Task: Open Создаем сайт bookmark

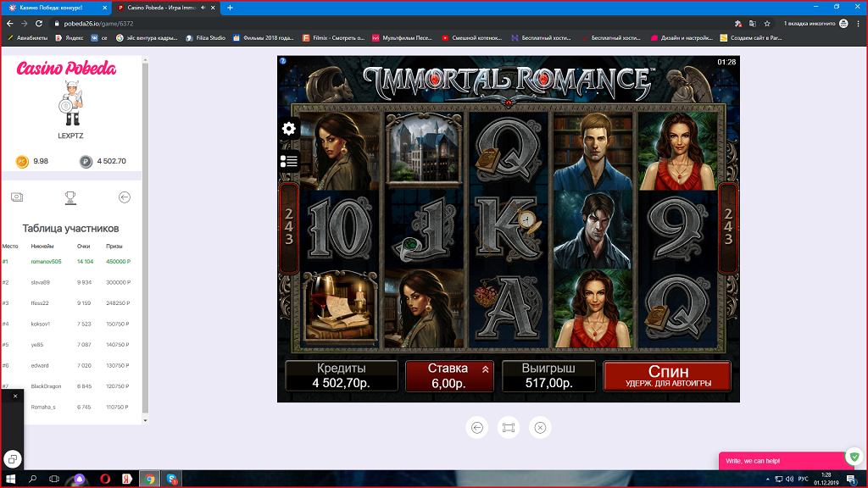Action: coord(751,37)
